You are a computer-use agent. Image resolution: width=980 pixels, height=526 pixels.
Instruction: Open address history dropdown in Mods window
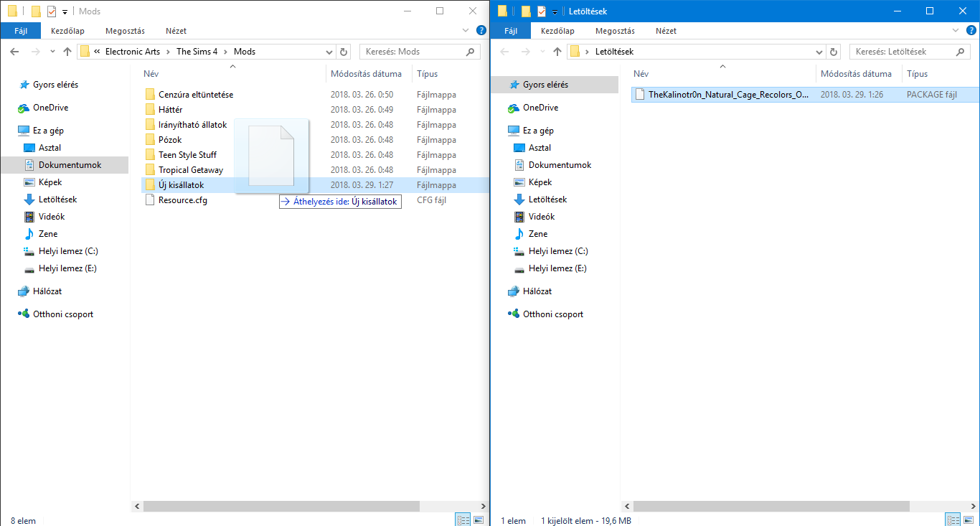point(329,52)
